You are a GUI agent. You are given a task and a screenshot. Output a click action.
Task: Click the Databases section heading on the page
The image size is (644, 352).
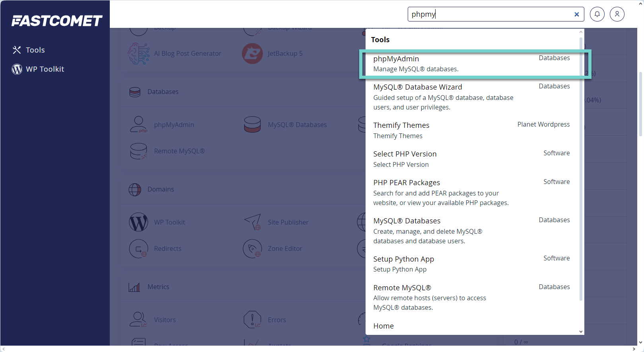click(163, 92)
